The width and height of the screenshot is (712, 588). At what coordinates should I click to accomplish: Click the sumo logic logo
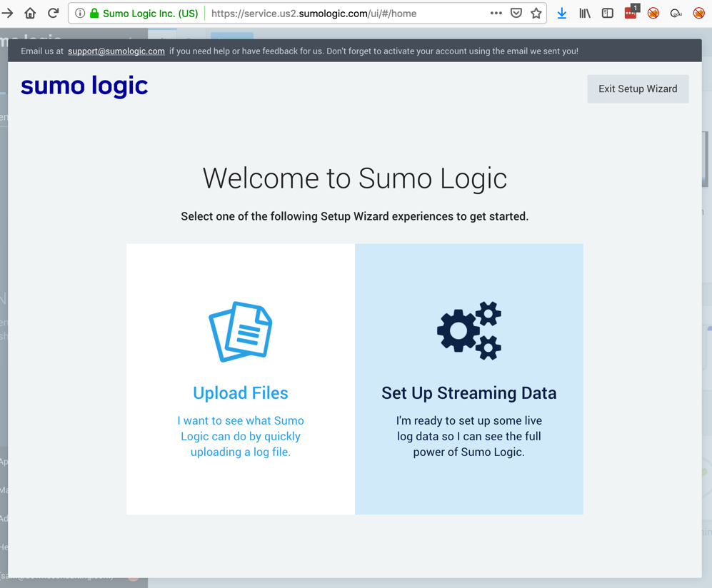click(x=84, y=86)
